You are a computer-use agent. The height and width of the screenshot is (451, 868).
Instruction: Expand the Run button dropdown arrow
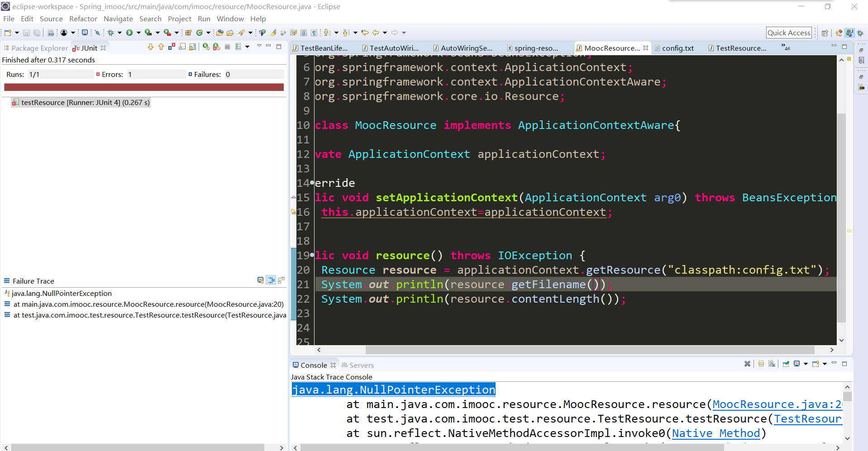138,32
